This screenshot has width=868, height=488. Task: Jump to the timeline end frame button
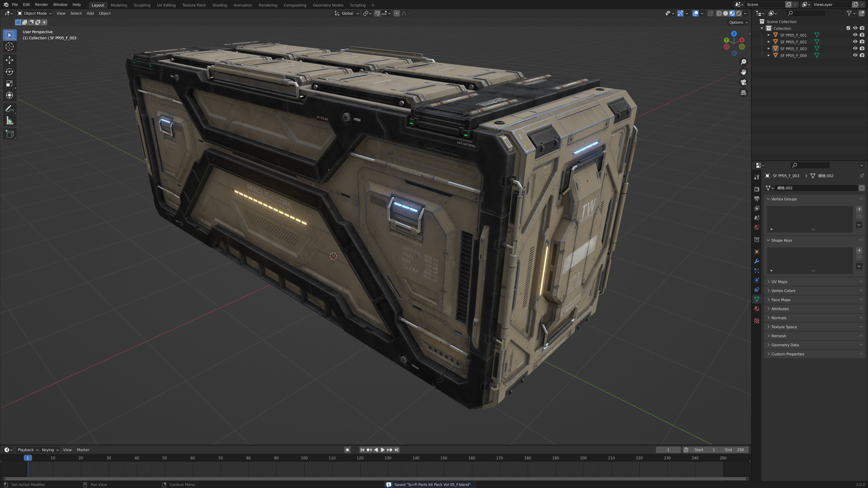[397, 450]
